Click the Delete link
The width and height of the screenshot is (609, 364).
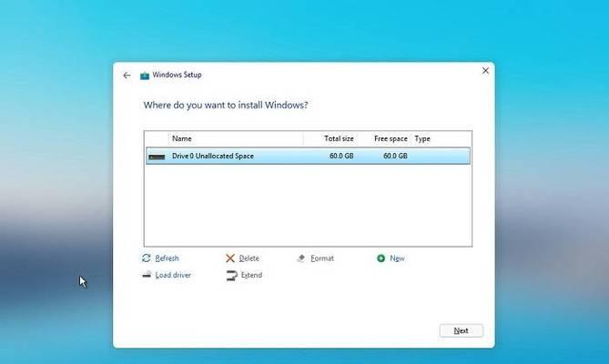click(x=249, y=258)
